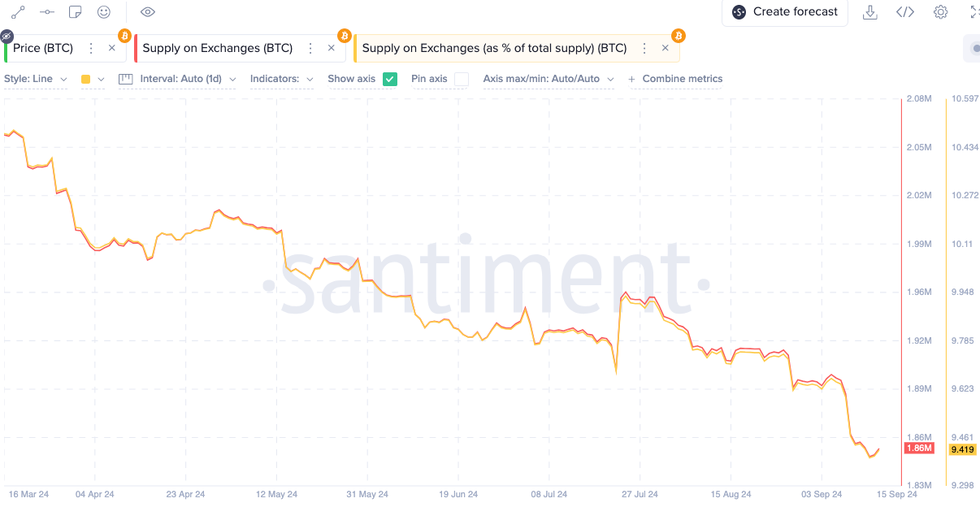The width and height of the screenshot is (980, 507).
Task: Select Supply on Exchanges as % tab
Action: click(x=494, y=48)
